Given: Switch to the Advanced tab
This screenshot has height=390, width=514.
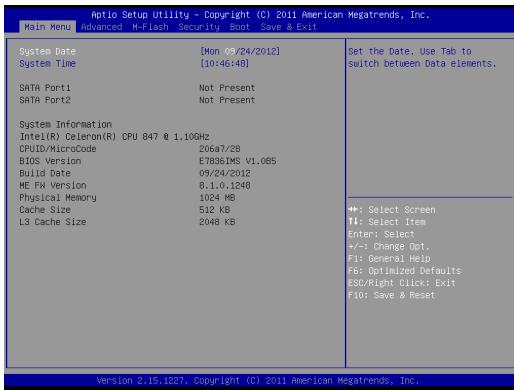Looking at the screenshot, I should click(x=102, y=27).
